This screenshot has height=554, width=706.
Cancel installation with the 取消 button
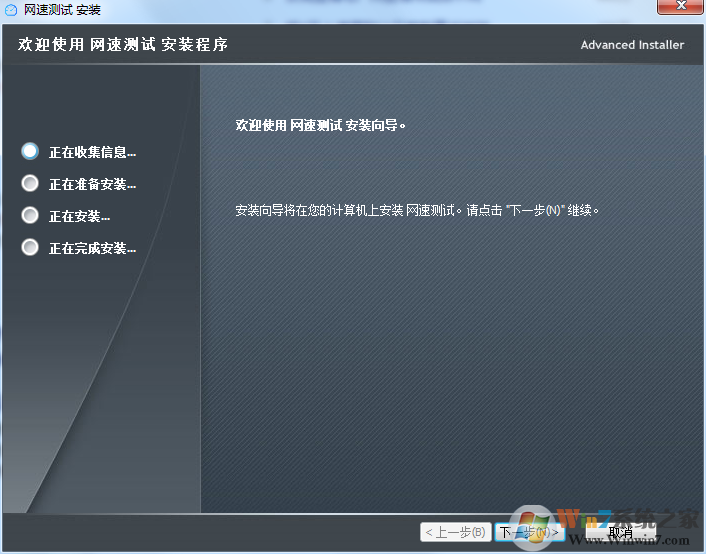point(620,532)
